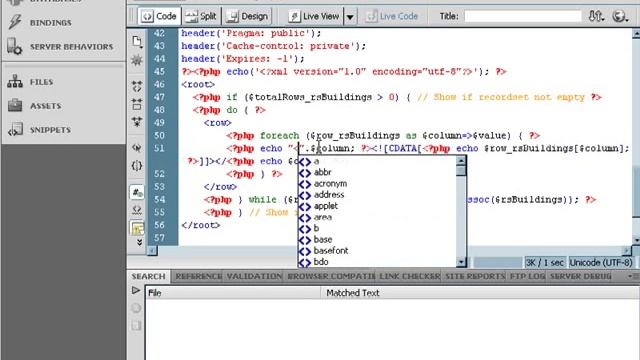
Task: Toggle Live View button
Action: (313, 16)
